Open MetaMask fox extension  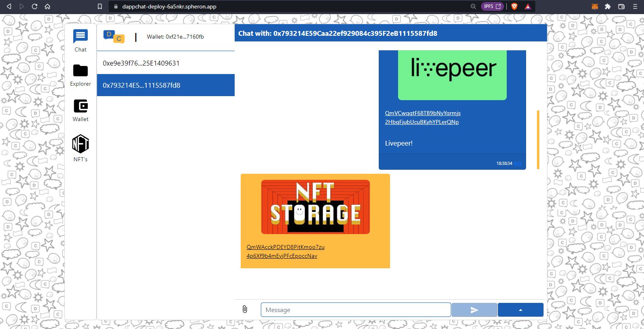click(x=595, y=6)
